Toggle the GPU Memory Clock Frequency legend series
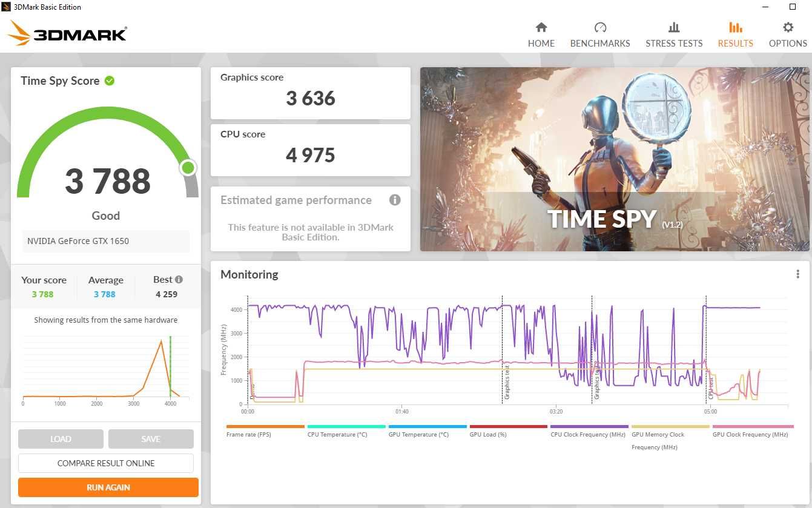The image size is (812, 508). (x=670, y=437)
